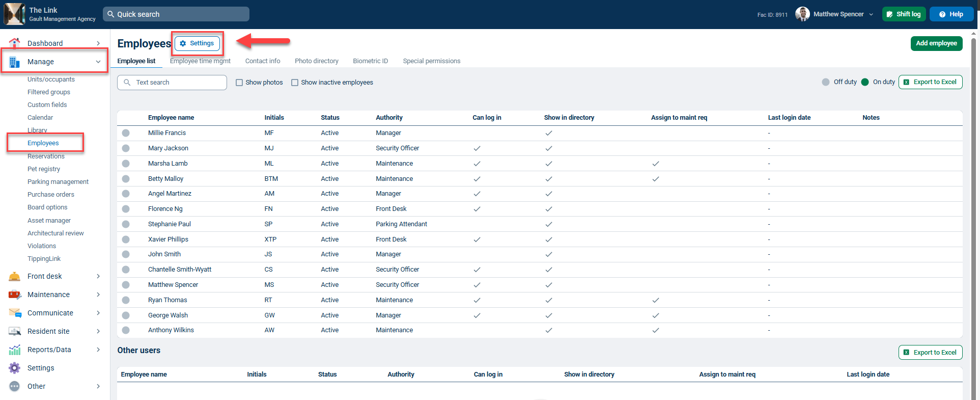
Task: Click the Communicate envelope icon
Action: click(15, 313)
